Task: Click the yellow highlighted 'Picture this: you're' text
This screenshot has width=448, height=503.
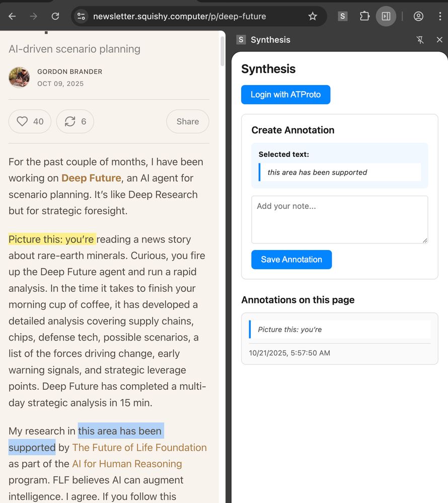Action: 52,239
